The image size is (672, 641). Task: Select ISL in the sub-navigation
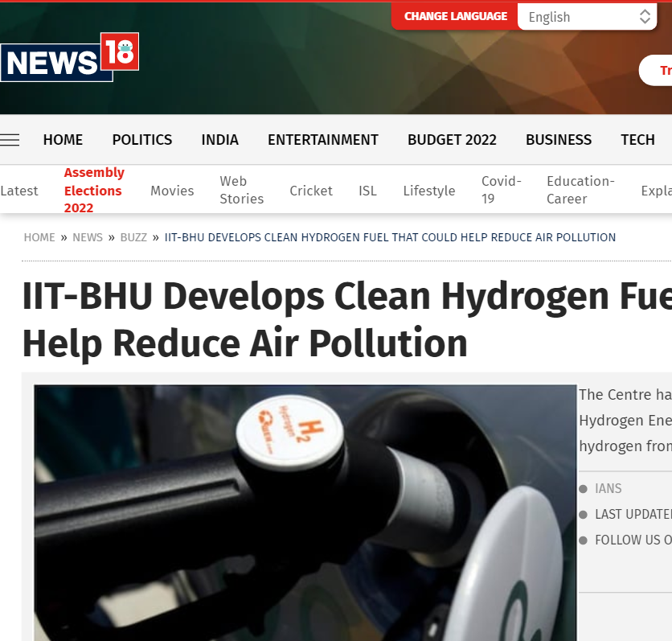click(367, 191)
